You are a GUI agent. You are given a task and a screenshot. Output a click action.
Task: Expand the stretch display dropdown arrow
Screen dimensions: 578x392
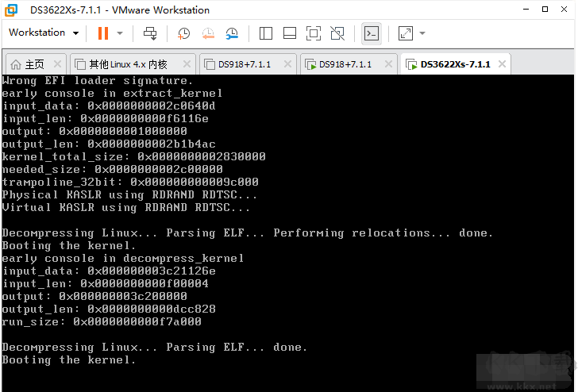422,33
